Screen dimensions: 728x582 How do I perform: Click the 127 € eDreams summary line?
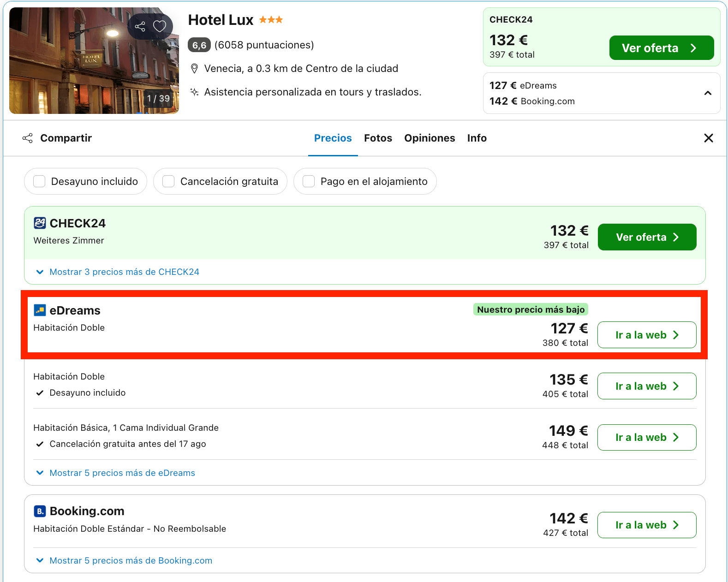523,85
